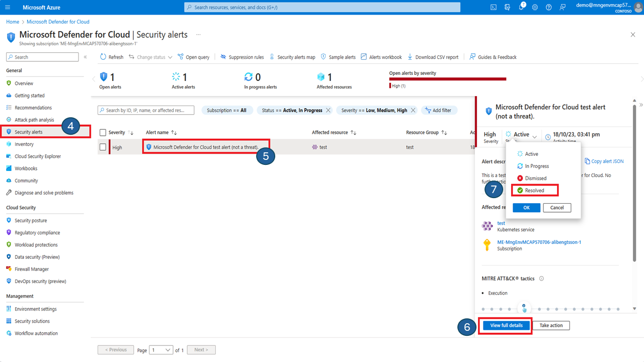
Task: Choose Resolved status option
Action: point(531,191)
